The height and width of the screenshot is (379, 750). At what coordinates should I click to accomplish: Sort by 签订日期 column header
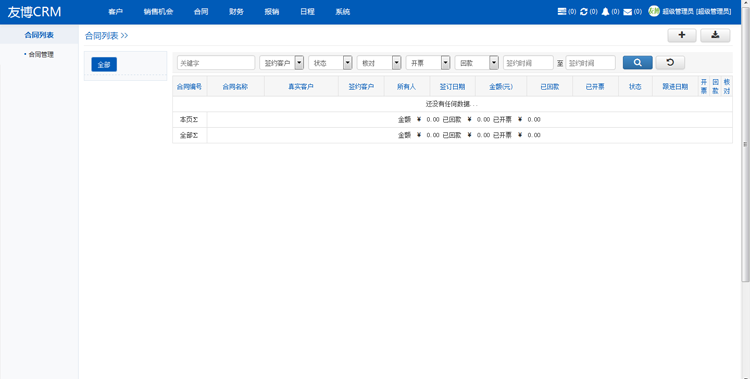(x=452, y=87)
